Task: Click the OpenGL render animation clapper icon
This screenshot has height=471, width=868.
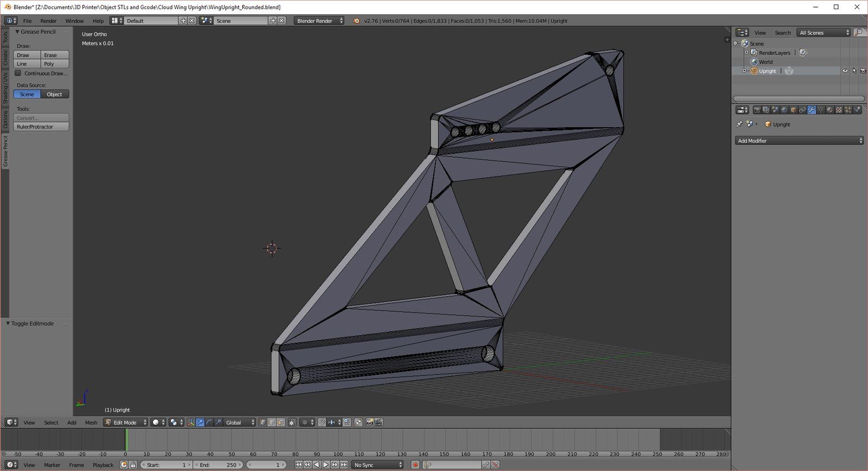Action: 378,422
